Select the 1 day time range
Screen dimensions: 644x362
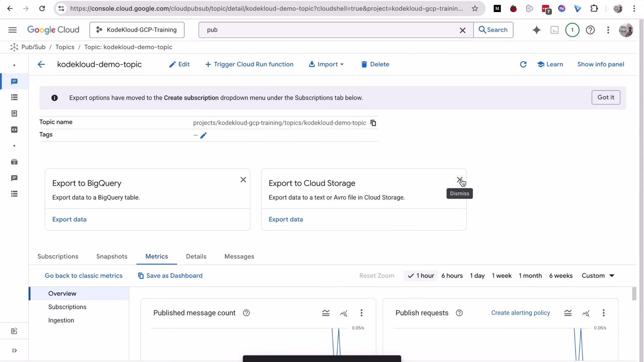[477, 276]
